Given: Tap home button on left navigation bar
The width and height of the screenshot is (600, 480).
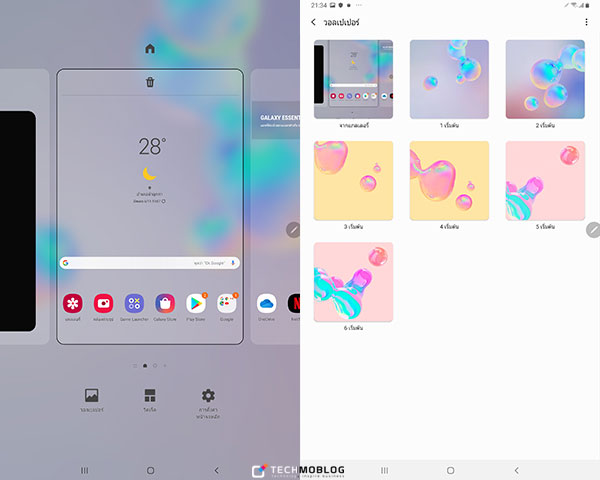Looking at the screenshot, I should tap(150, 470).
